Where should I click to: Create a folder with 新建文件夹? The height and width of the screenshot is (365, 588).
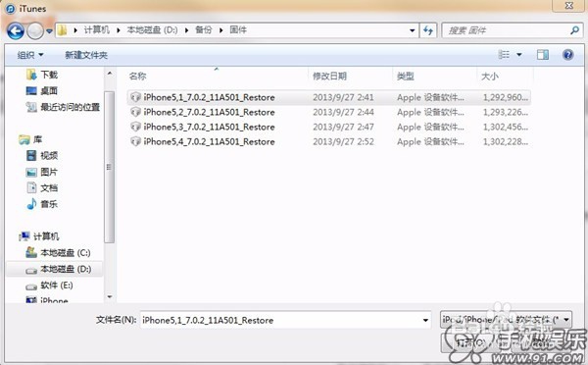[x=86, y=55]
